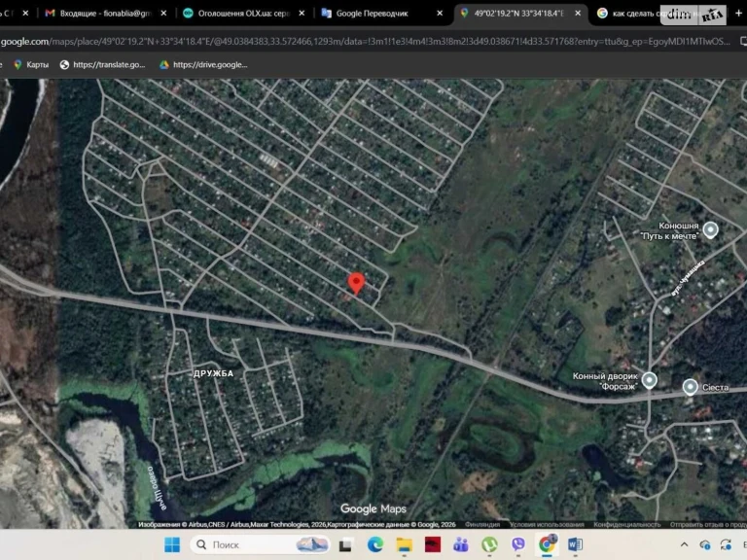Open the red app icon on taskbar

(433, 544)
